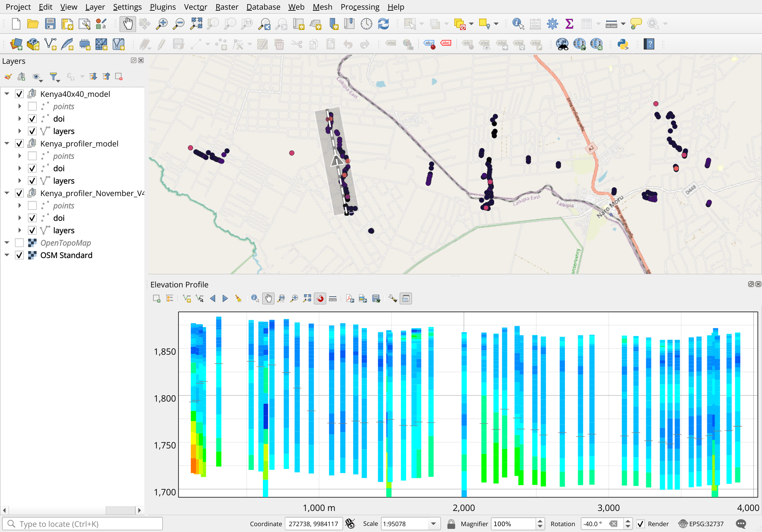Open the Scale dropdown in status bar
This screenshot has width=762, height=532.
[434, 524]
